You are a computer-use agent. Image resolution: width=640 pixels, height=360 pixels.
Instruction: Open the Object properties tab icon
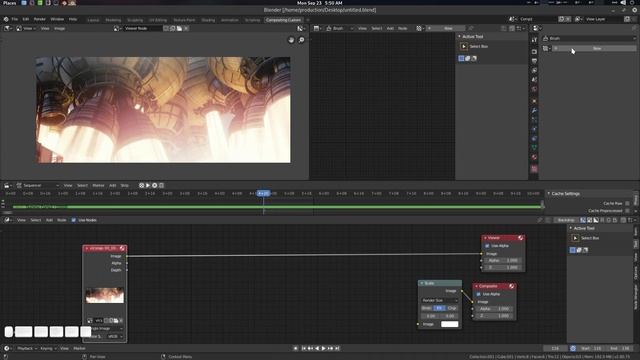pos(534,101)
